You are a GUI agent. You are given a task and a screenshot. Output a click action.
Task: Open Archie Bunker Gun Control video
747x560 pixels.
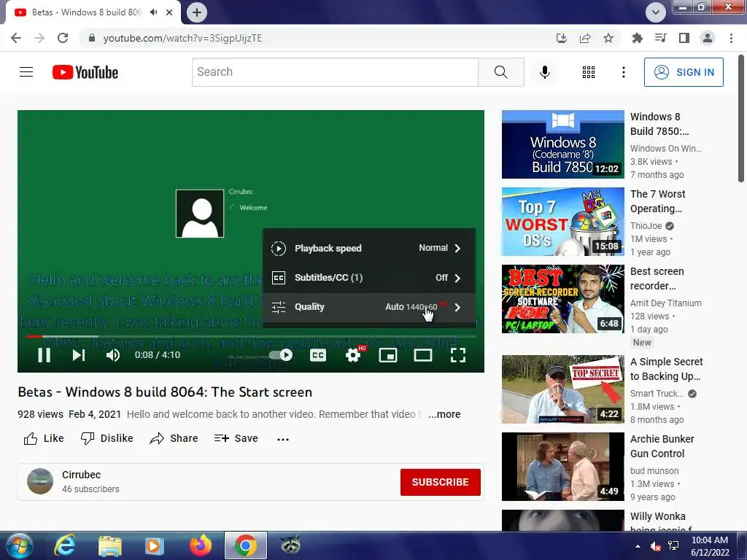[562, 466]
